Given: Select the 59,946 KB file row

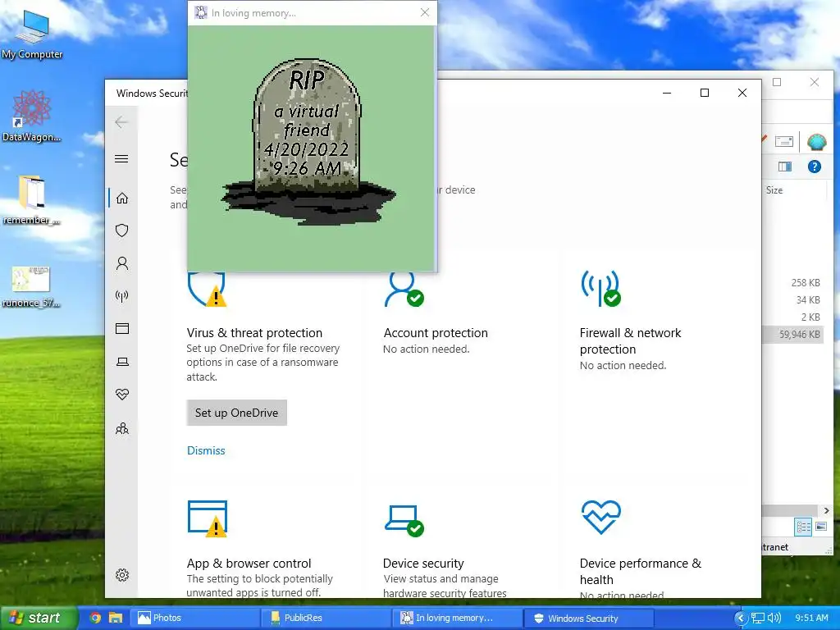Looking at the screenshot, I should tap(794, 335).
